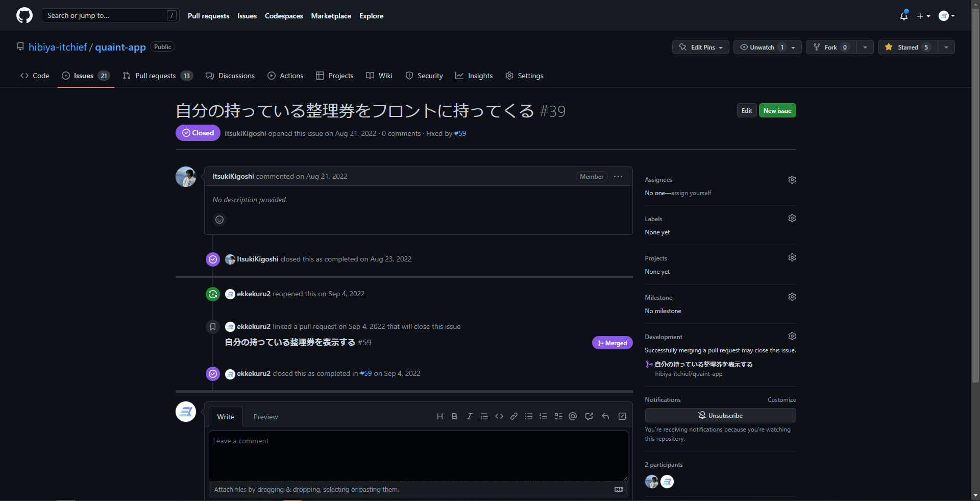Open the Milestone gear settings
980x501 pixels.
pos(792,297)
